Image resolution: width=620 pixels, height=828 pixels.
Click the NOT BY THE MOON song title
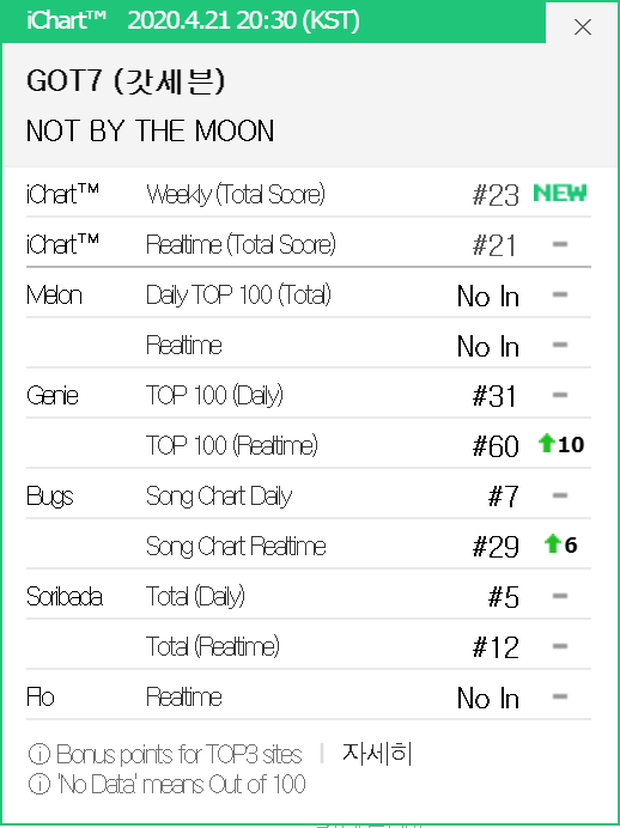click(x=150, y=131)
